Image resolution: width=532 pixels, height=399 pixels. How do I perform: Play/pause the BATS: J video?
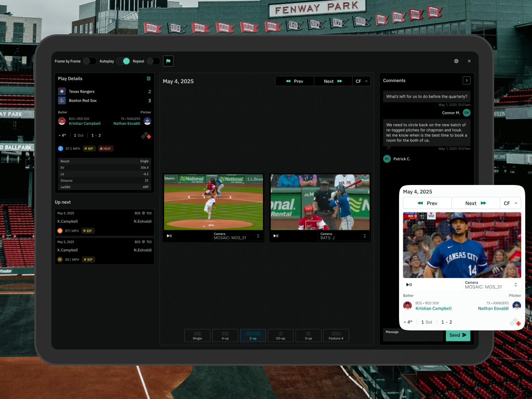pos(276,236)
